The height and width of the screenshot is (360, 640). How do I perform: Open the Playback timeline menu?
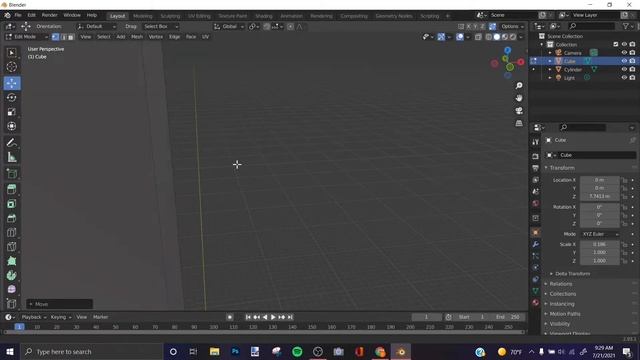coord(33,317)
